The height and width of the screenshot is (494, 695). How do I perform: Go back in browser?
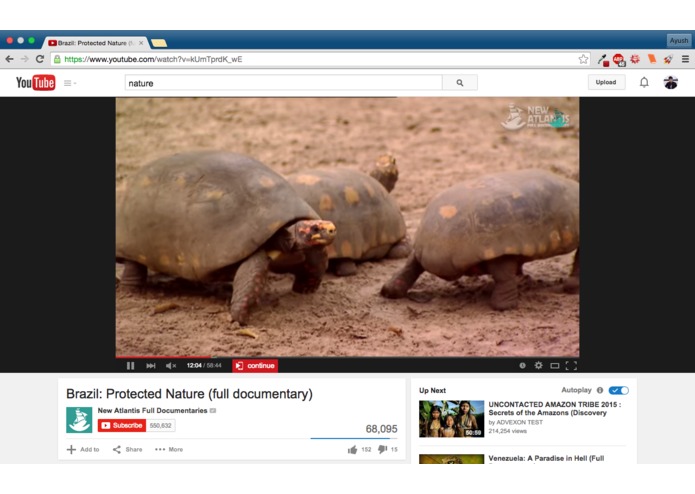[9, 59]
